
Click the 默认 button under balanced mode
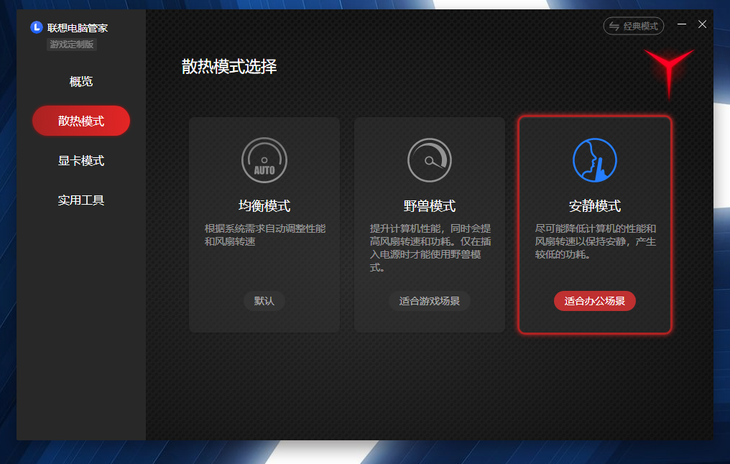(x=264, y=301)
